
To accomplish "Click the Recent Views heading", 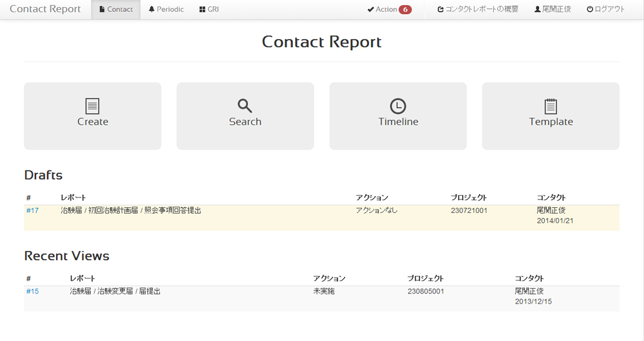I will pyautogui.click(x=67, y=256).
